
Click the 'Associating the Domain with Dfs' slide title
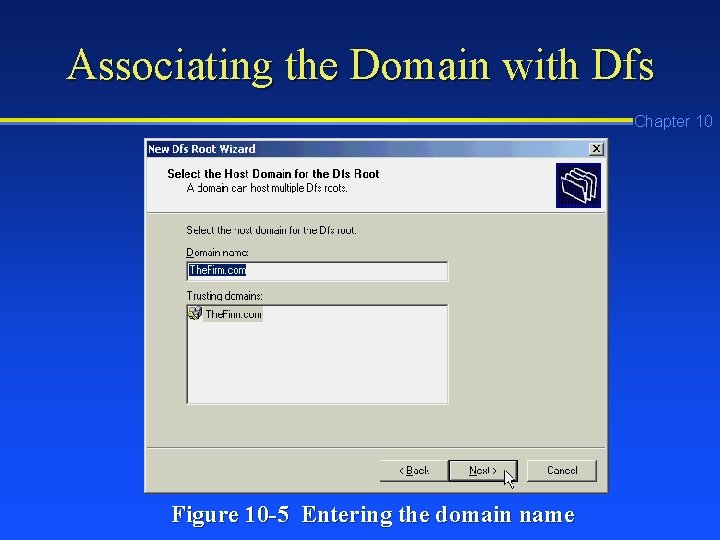(x=360, y=65)
